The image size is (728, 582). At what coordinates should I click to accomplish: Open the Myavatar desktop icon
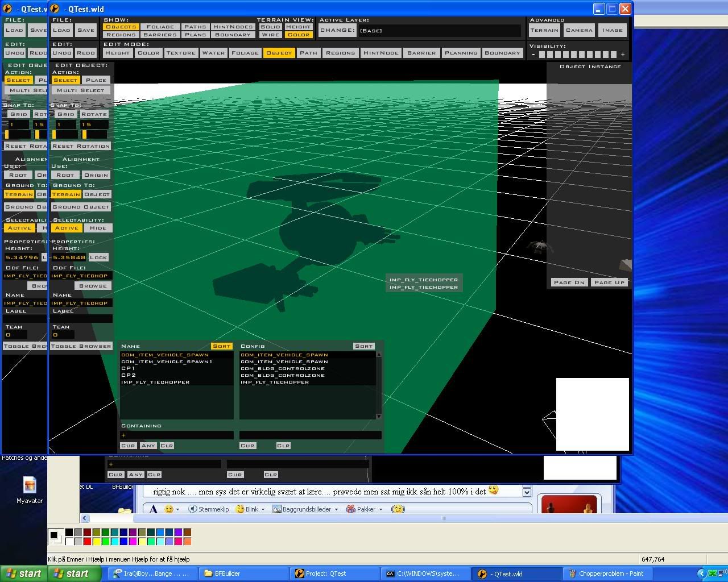click(x=30, y=490)
